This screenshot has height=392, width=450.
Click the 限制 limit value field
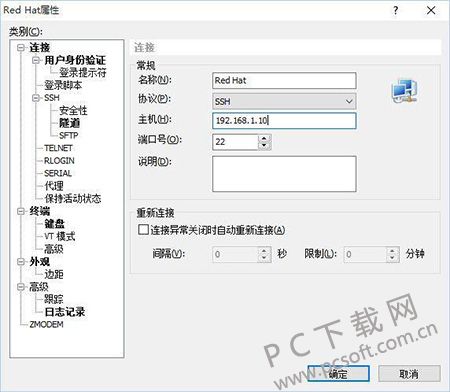click(x=365, y=254)
